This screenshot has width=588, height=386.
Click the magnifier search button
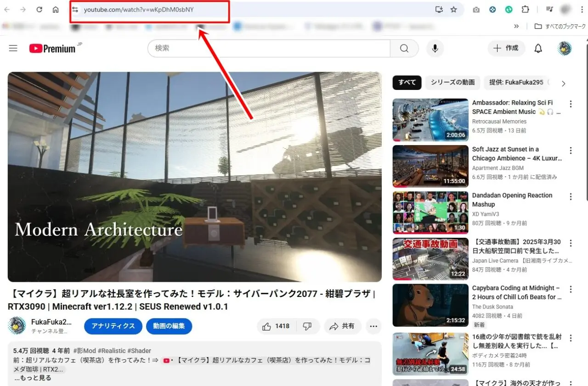404,48
